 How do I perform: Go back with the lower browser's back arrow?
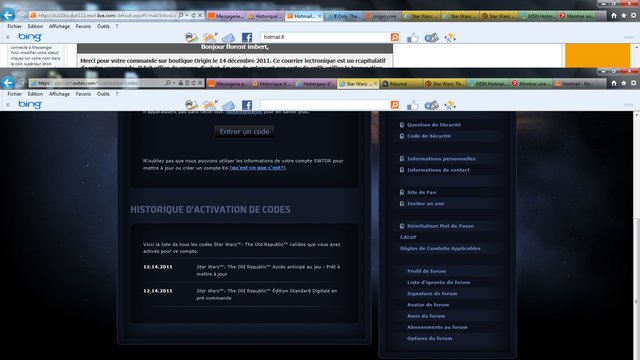click(x=8, y=83)
